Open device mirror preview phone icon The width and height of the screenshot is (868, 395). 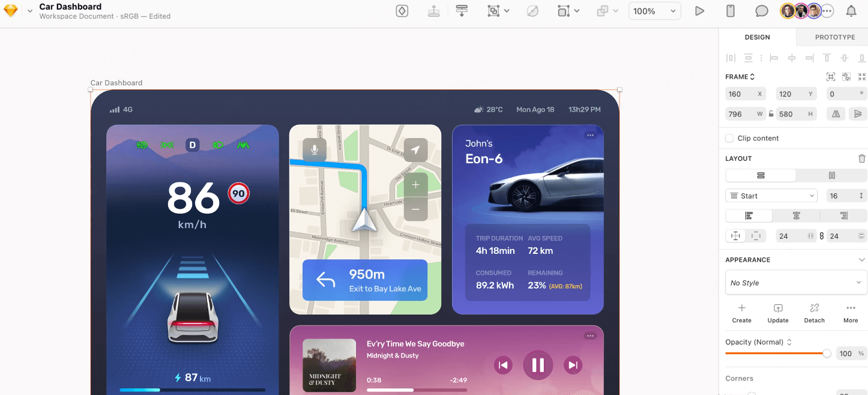click(x=731, y=11)
